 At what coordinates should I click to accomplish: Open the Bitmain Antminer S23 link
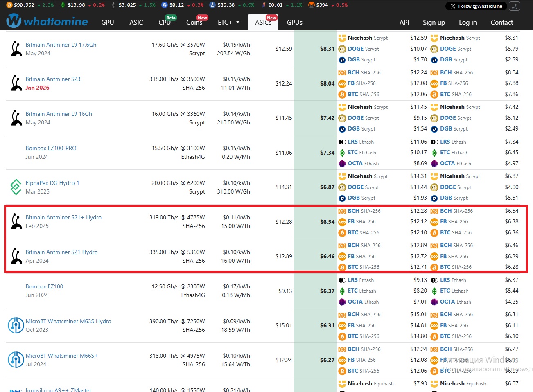tap(53, 79)
